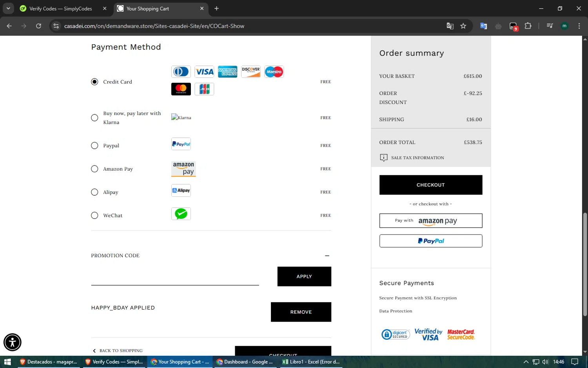This screenshot has height=368, width=588.
Task: Open the tab search dropdown
Action: [8, 9]
